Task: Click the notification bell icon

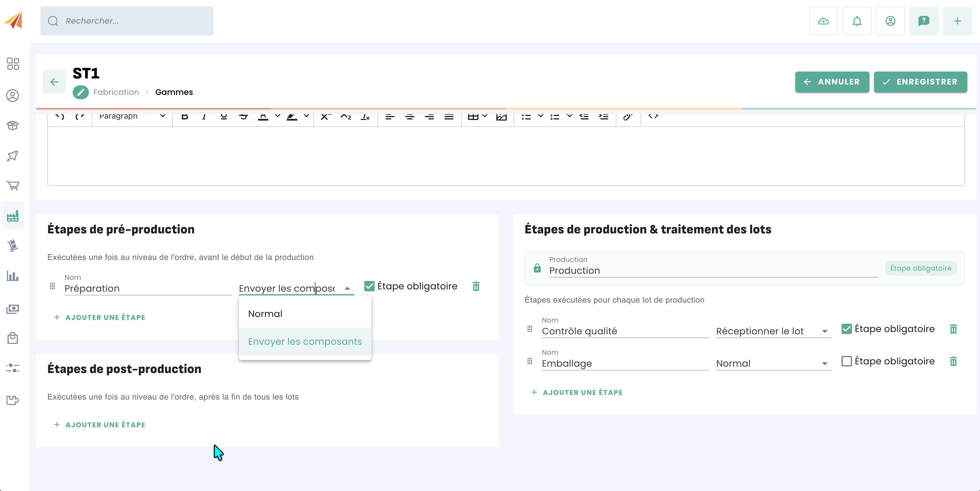Action: pos(857,21)
